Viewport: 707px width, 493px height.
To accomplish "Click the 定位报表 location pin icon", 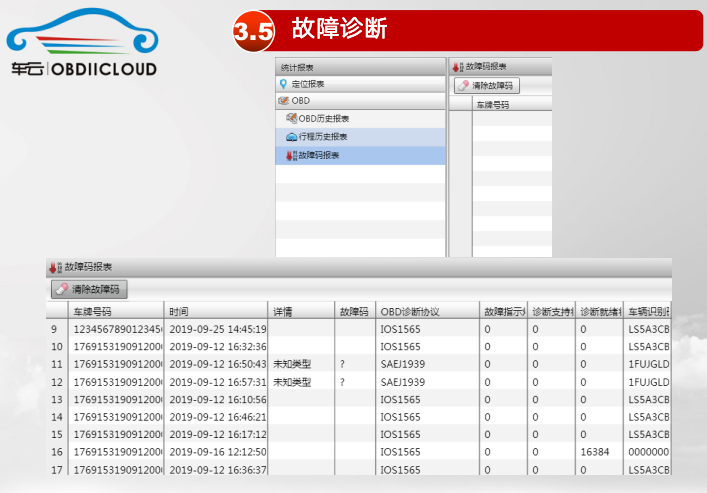I will (x=284, y=84).
